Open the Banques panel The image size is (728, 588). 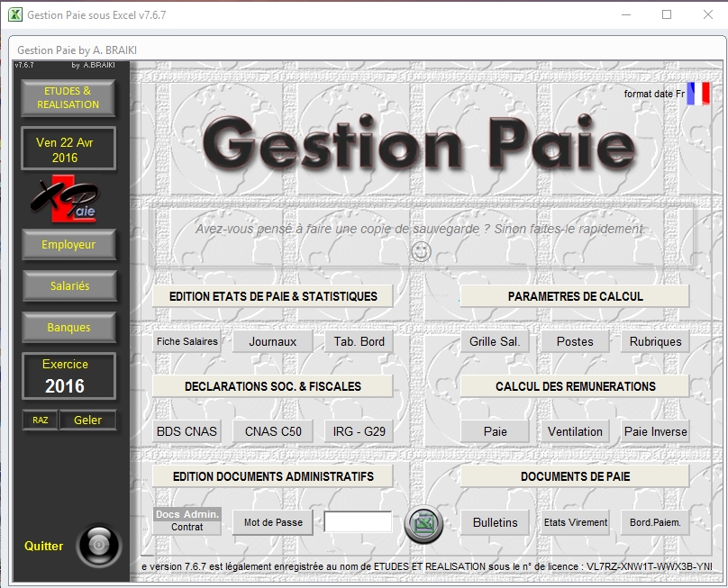pyautogui.click(x=68, y=328)
